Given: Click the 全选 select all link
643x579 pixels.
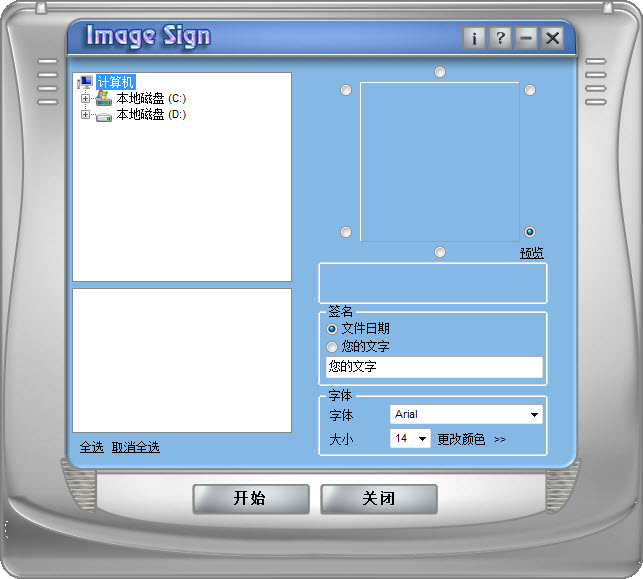Looking at the screenshot, I should [x=91, y=447].
